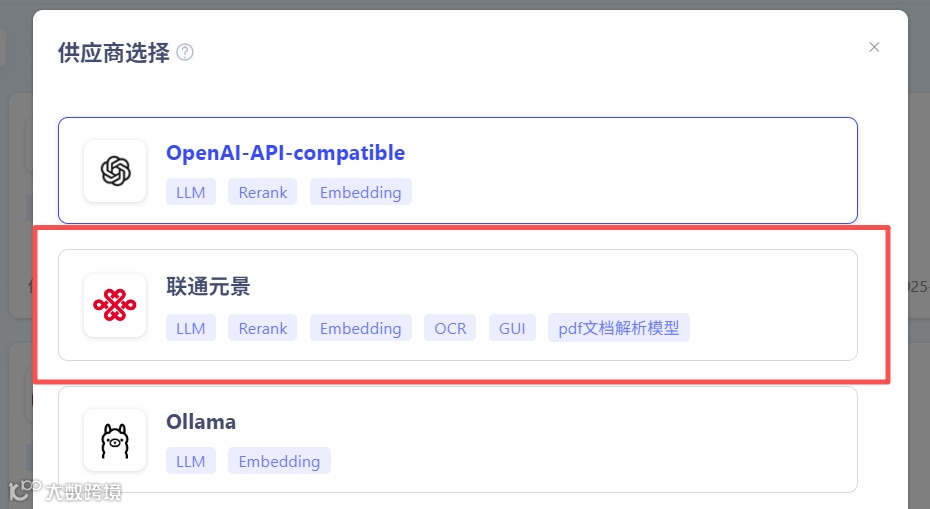This screenshot has width=930, height=509.
Task: Open the help icon beside 供应商选择
Action: (x=185, y=52)
